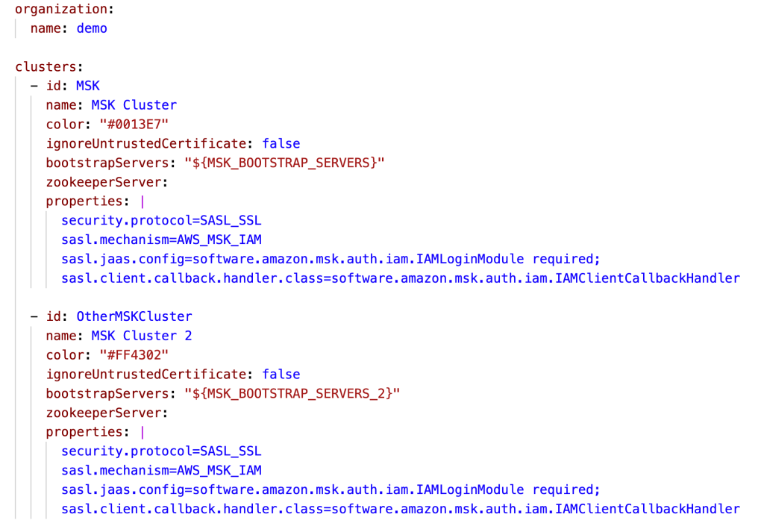Click first security.protocol=SASL_SSL line

[x=161, y=221]
